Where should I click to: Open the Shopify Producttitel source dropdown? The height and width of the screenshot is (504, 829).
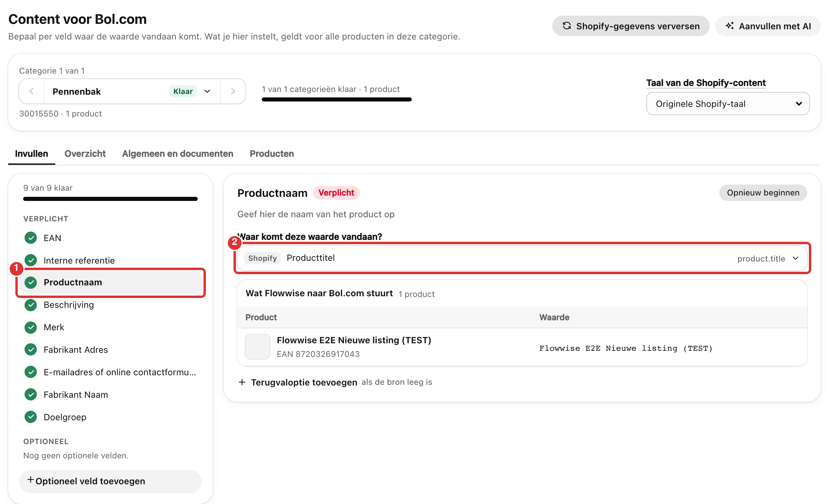pyautogui.click(x=522, y=258)
